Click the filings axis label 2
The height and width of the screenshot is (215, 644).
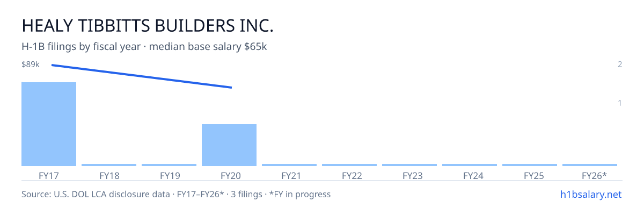pos(620,64)
